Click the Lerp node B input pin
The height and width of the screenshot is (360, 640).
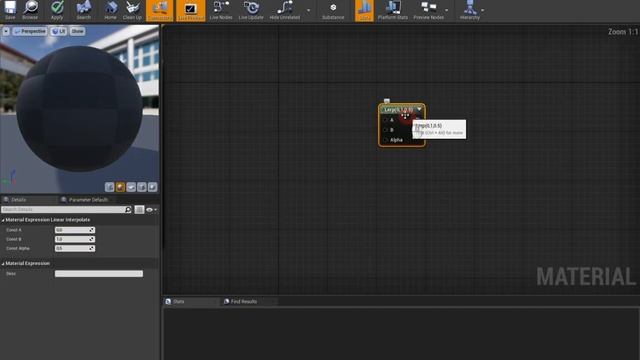(x=385, y=130)
